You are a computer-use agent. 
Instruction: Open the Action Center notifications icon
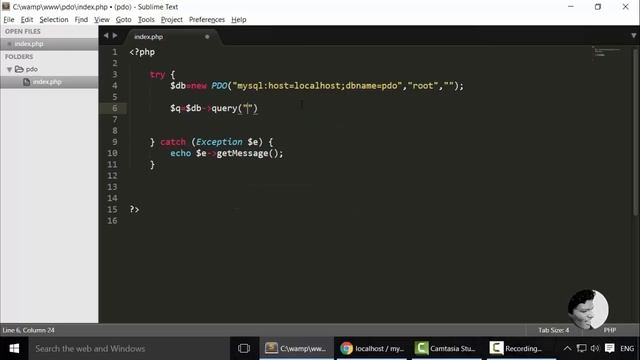tap(609, 348)
